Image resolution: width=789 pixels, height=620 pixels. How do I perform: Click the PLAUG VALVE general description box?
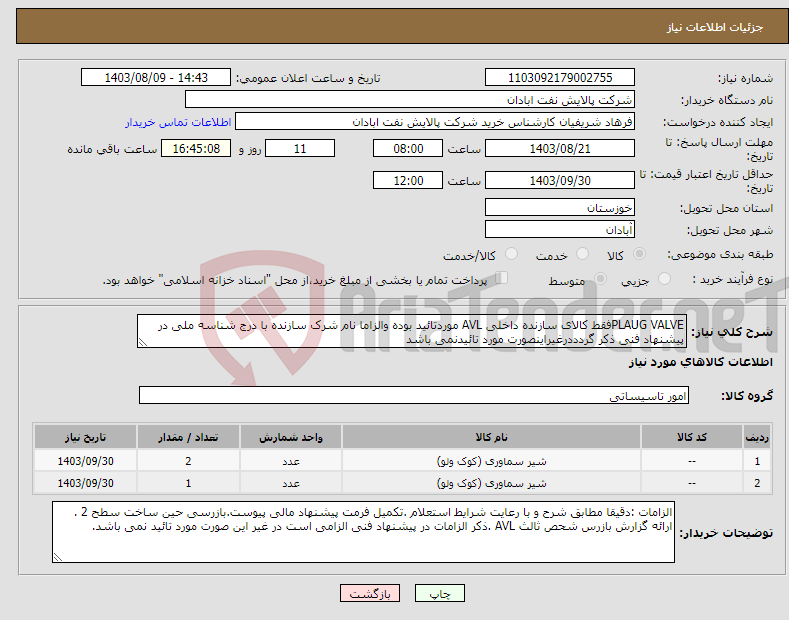click(x=412, y=331)
